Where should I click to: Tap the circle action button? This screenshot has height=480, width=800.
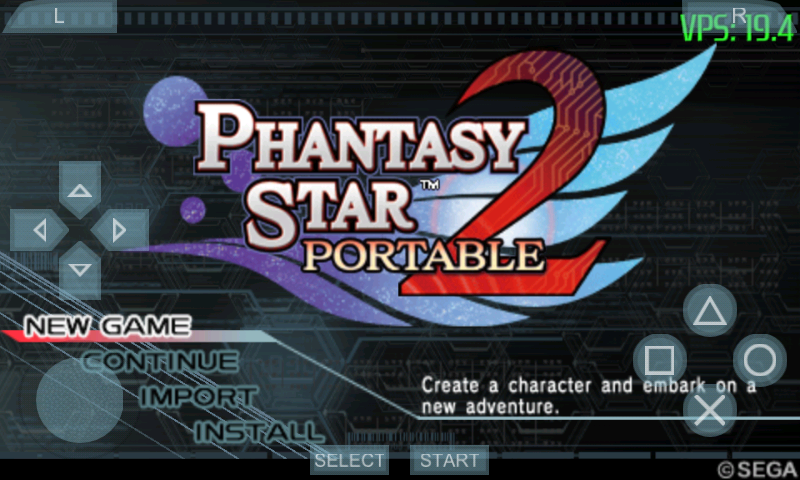pyautogui.click(x=760, y=360)
